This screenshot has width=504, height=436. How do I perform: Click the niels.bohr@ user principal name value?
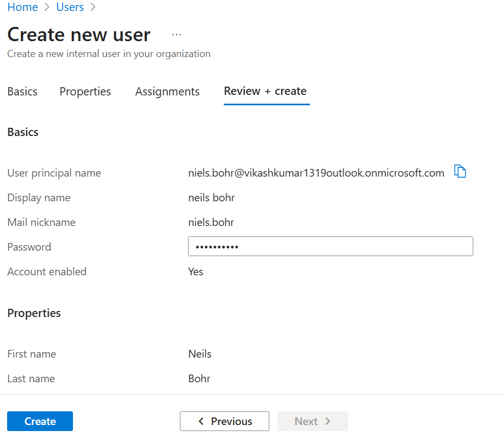pos(316,173)
